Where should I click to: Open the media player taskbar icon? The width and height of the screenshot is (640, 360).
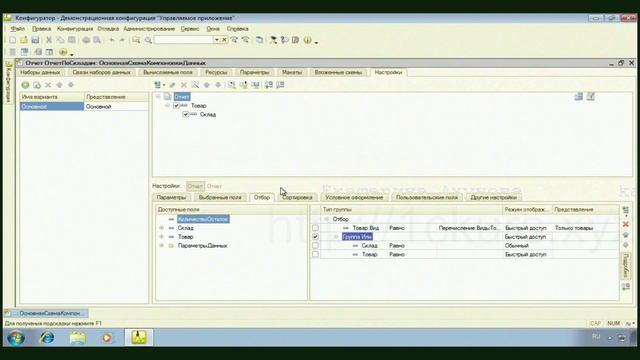click(x=107, y=338)
